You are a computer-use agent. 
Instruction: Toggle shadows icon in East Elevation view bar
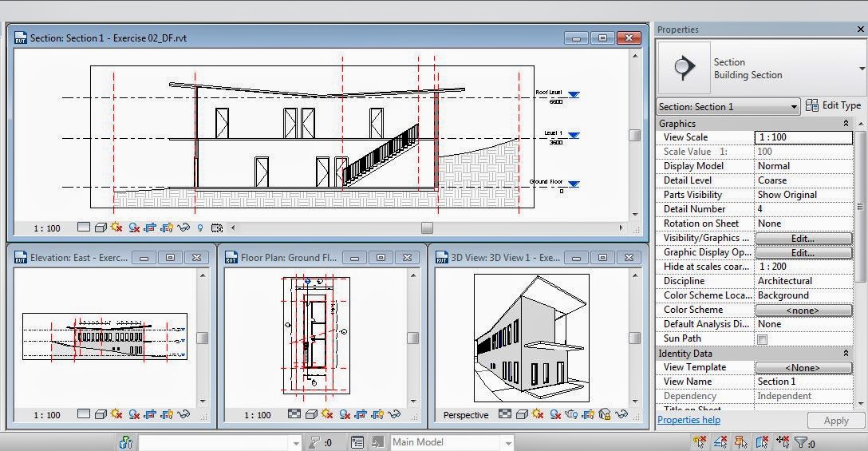click(x=133, y=413)
